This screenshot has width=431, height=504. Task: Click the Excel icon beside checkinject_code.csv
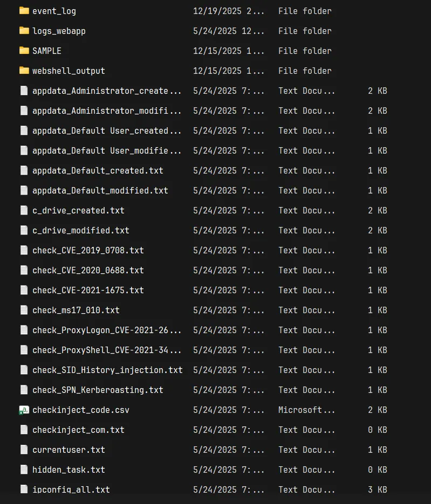pyautogui.click(x=24, y=410)
